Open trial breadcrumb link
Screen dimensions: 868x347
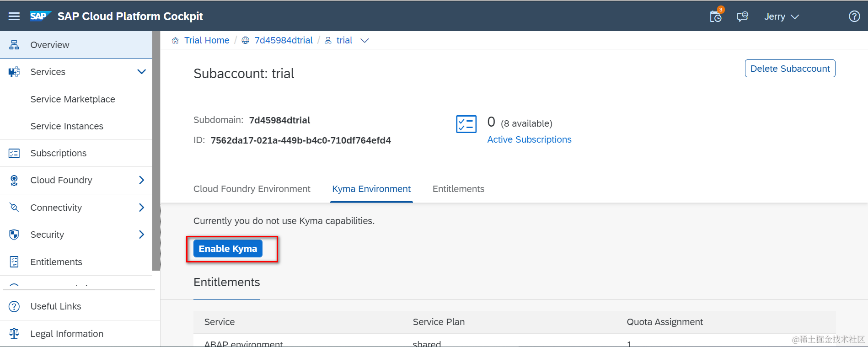coord(344,40)
